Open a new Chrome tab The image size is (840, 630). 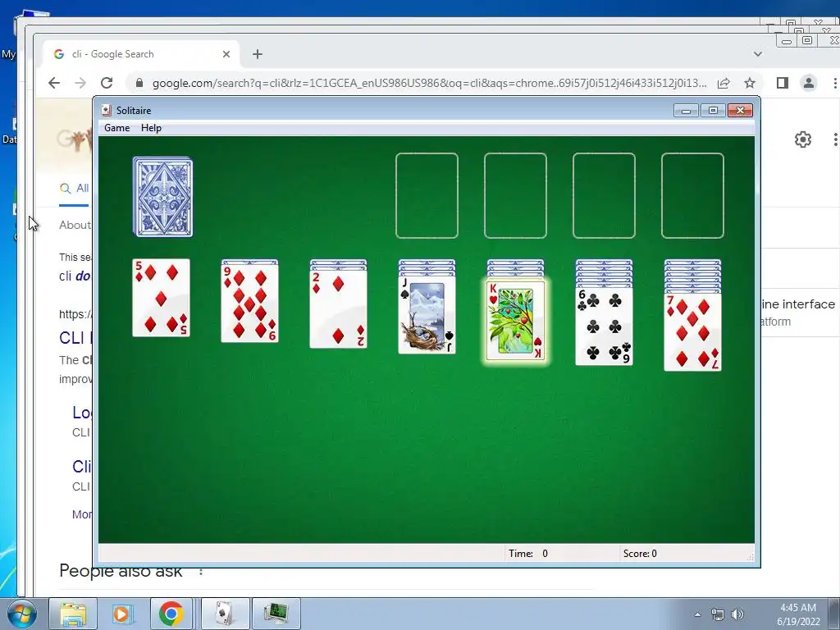click(x=258, y=54)
